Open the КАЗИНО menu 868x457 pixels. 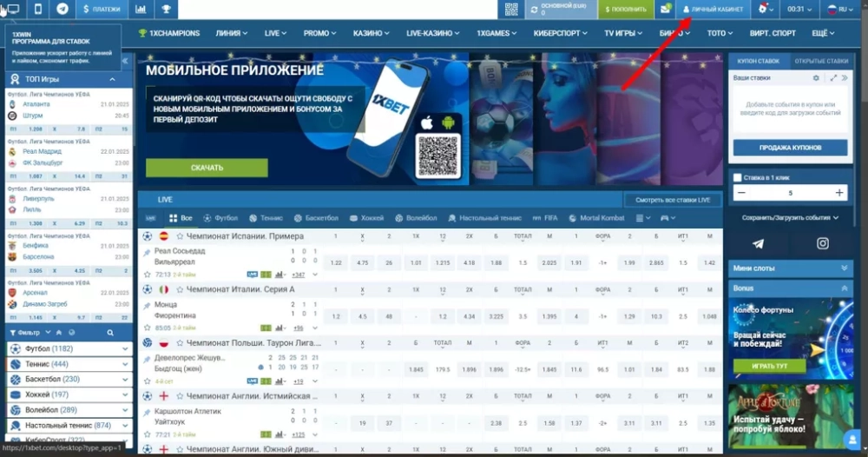(x=371, y=33)
